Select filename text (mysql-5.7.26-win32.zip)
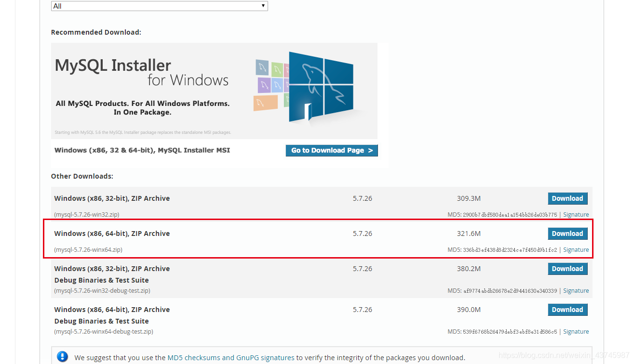 (x=87, y=215)
